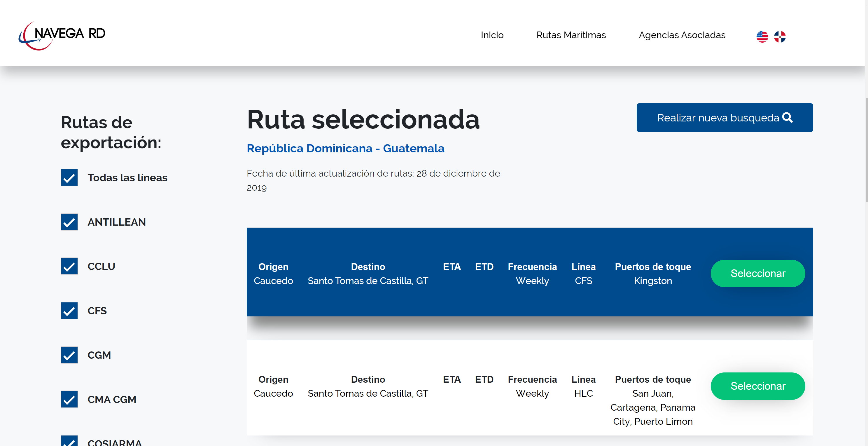The width and height of the screenshot is (868, 446).
Task: Switch language via the Dominican flag icon
Action: click(x=779, y=36)
